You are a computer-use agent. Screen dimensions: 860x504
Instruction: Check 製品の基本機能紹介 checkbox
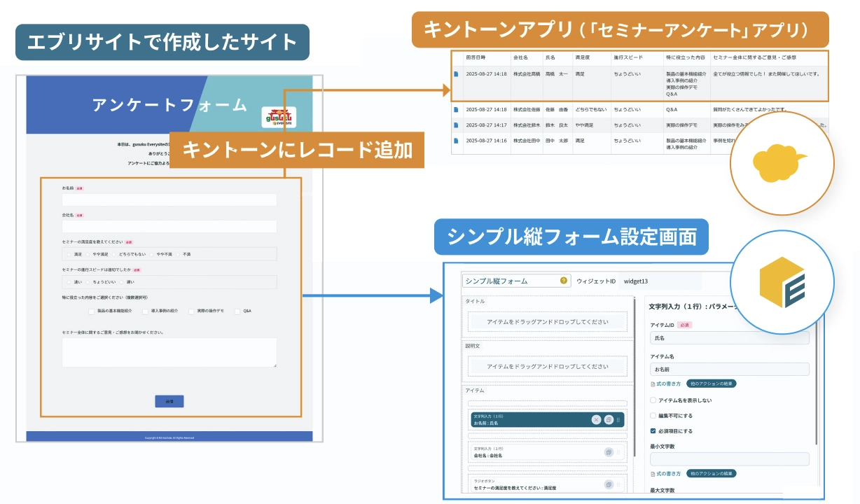pyautogui.click(x=92, y=311)
